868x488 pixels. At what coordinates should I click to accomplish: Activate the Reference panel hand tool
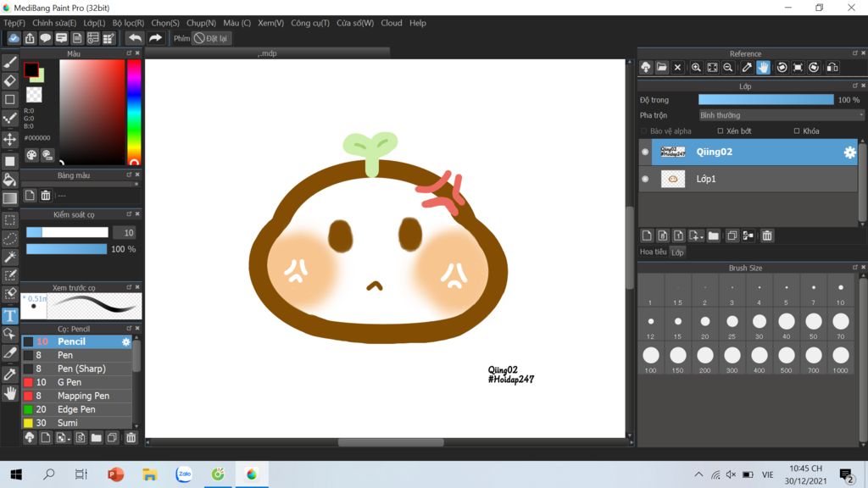(763, 68)
